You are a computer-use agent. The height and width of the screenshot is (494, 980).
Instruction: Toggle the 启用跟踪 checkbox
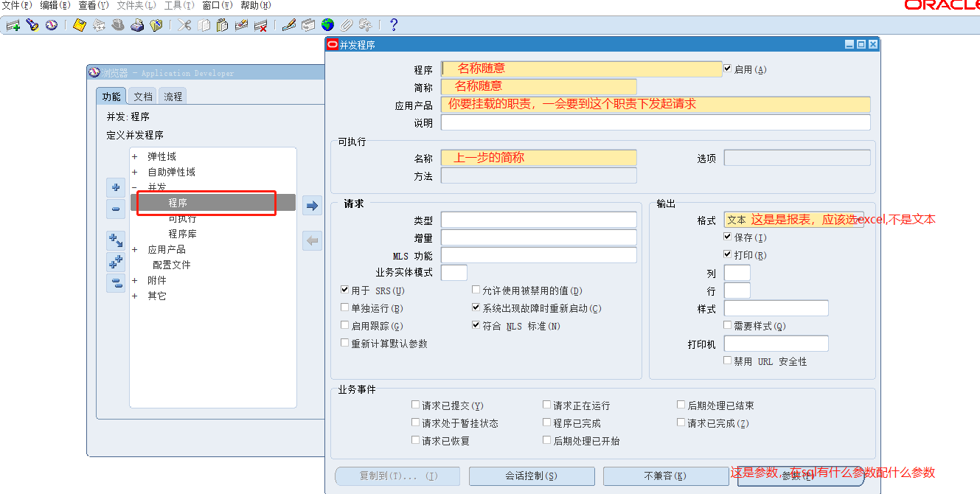[344, 324]
